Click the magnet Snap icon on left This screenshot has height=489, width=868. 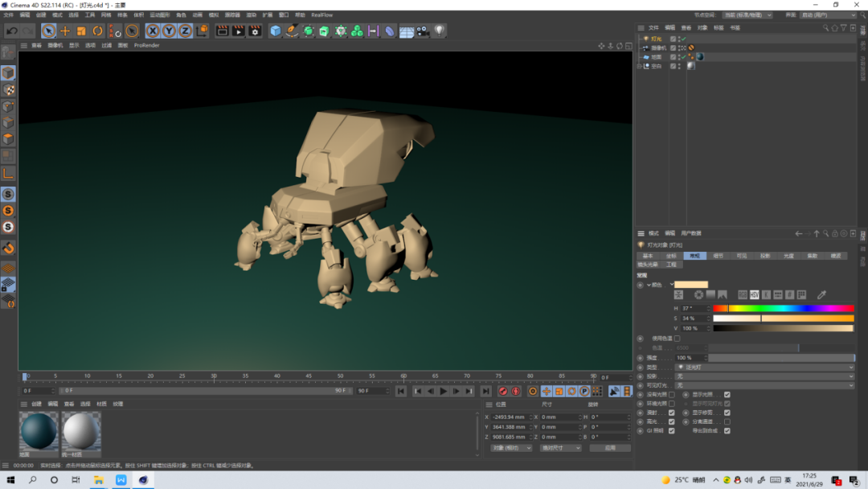point(8,248)
